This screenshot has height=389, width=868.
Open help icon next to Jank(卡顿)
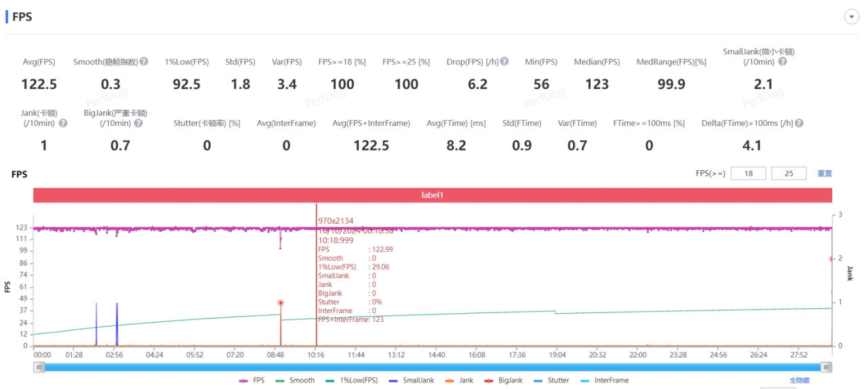(63, 123)
